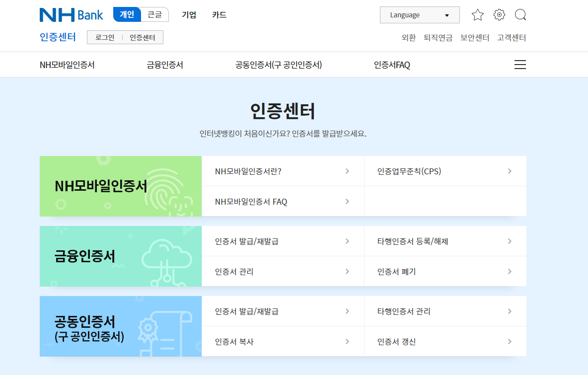The width and height of the screenshot is (588, 375).
Task: Click chevron next to 타행인증서 관리
Action: tap(510, 311)
